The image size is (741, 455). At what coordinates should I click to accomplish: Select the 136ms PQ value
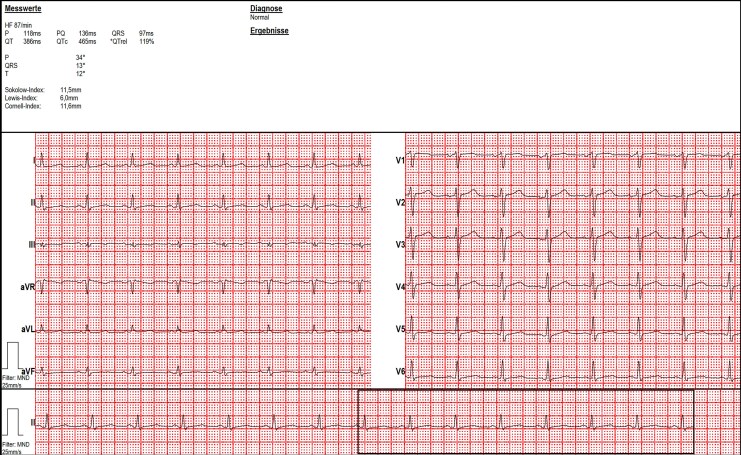click(87, 34)
